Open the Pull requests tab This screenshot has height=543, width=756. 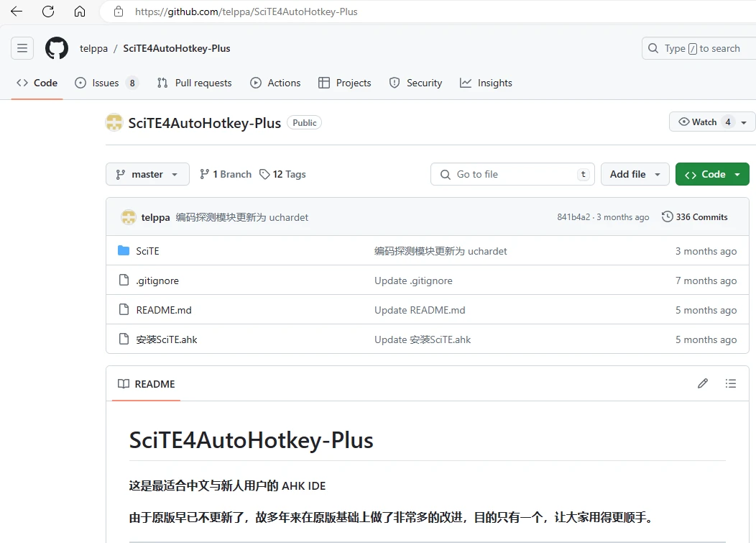coord(194,83)
